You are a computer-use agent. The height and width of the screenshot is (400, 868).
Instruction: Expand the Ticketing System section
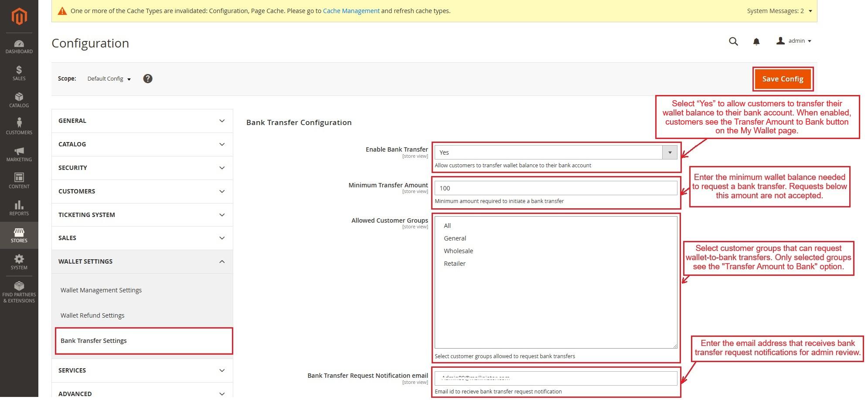click(x=142, y=215)
